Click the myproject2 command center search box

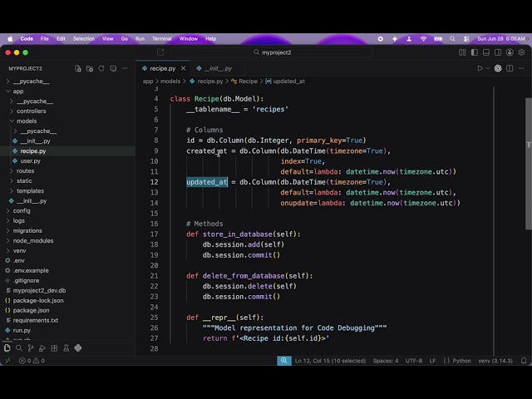tap(272, 52)
